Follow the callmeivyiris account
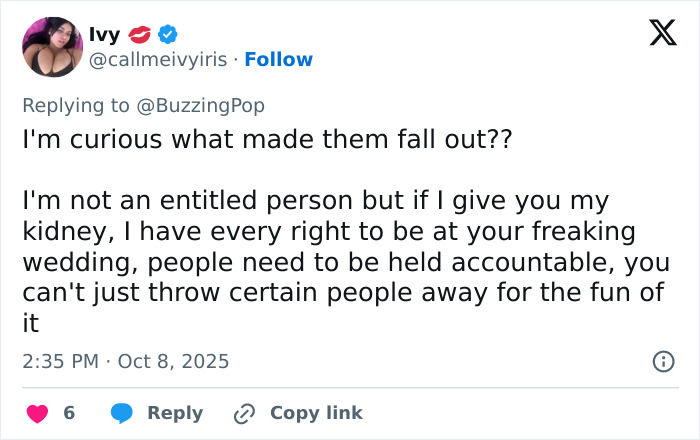700x440 pixels. point(279,60)
